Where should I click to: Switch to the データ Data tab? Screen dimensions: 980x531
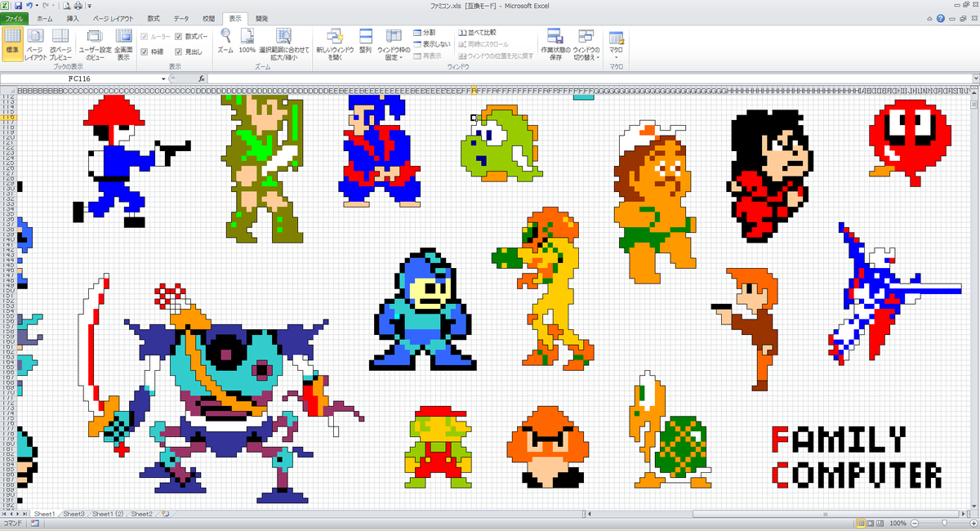[181, 18]
